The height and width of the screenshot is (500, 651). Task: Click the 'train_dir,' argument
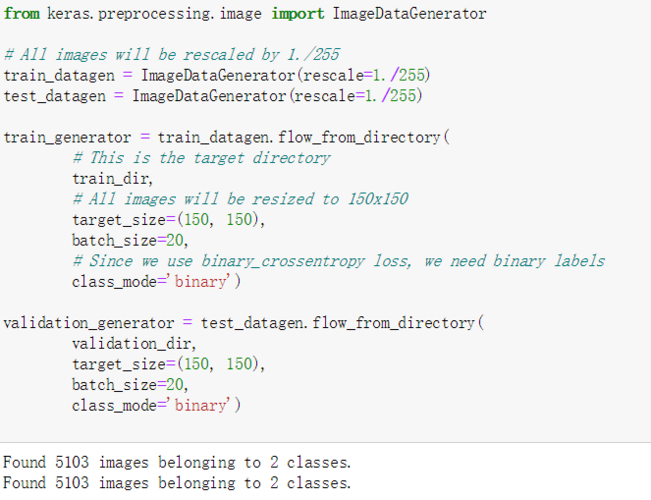[x=113, y=179]
